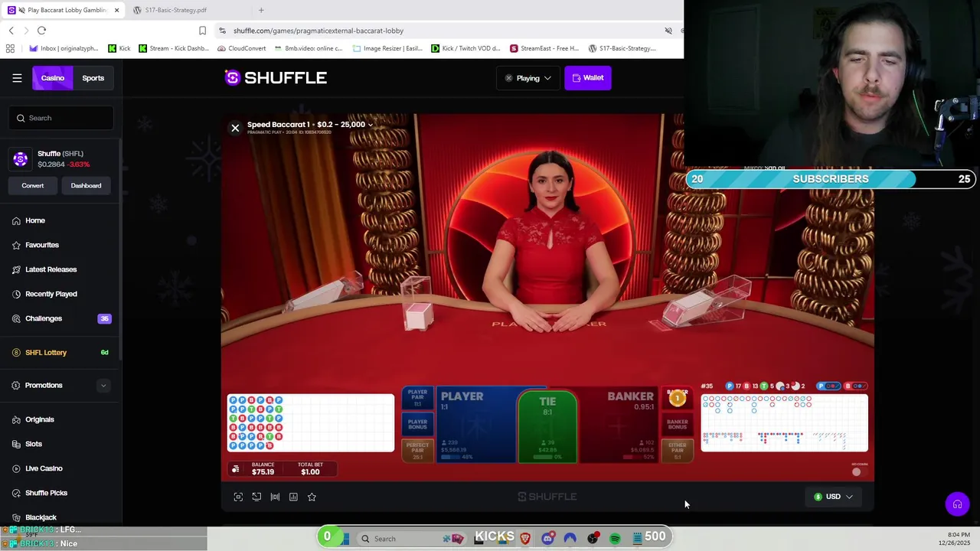Place an Either Pair side bet
980x551 pixels.
coord(678,450)
